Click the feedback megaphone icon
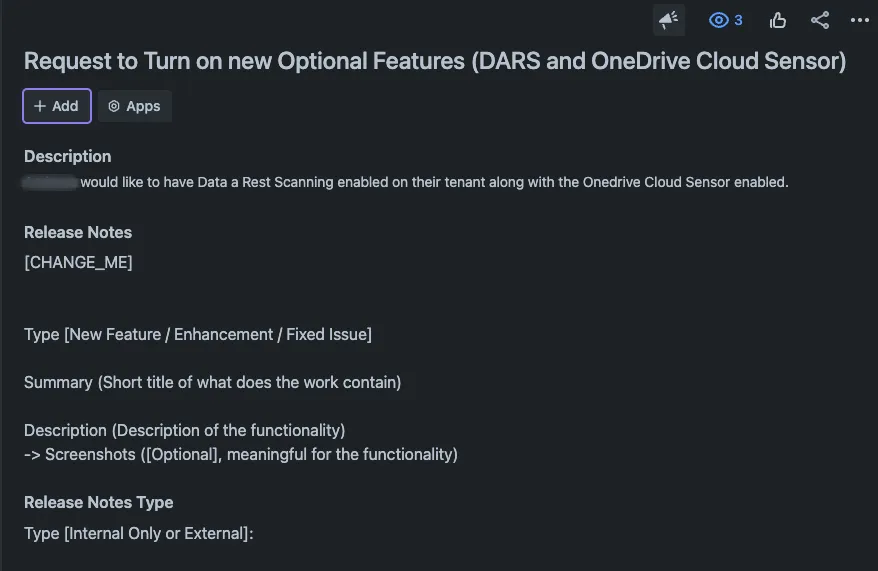 pos(668,20)
